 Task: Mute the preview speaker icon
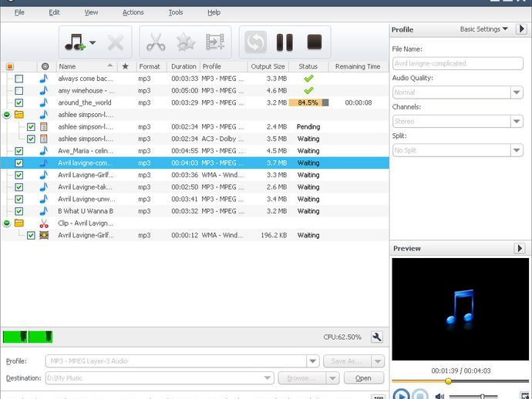tap(439, 396)
